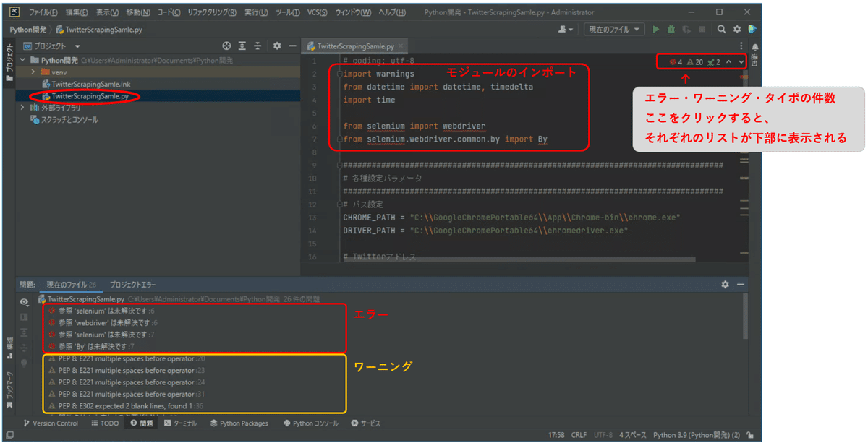Viewport: 868px width, 443px height.
Task: Select TwitterScrapingSamle.py editor tab
Action: pyautogui.click(x=355, y=46)
